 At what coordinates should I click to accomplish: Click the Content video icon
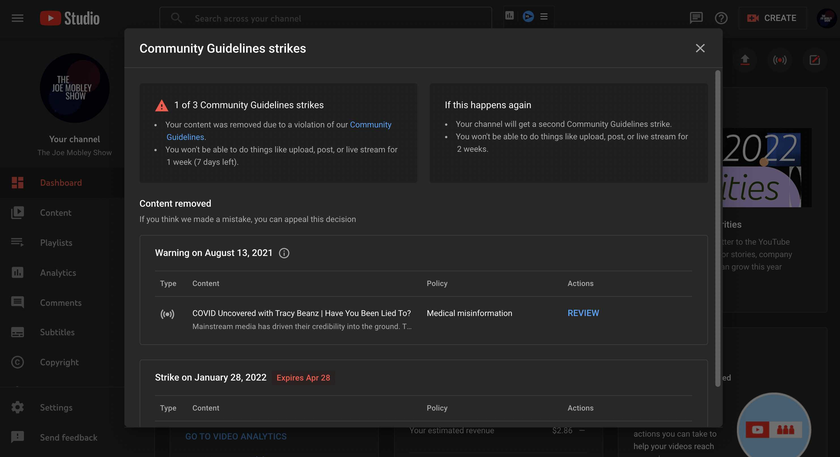(18, 213)
